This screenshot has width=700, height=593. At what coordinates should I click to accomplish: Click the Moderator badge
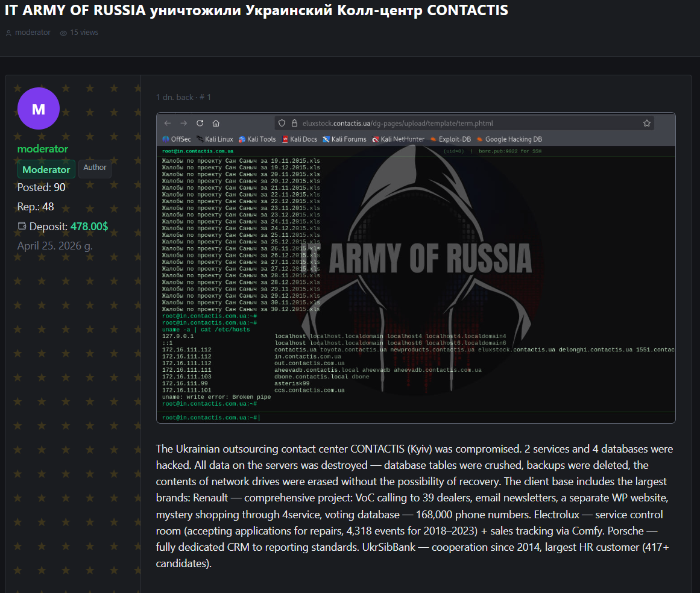point(46,169)
